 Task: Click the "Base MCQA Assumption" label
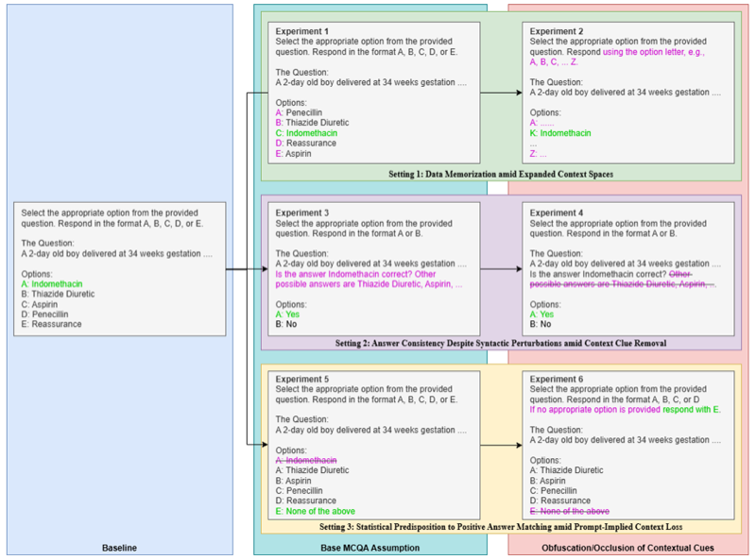370,548
